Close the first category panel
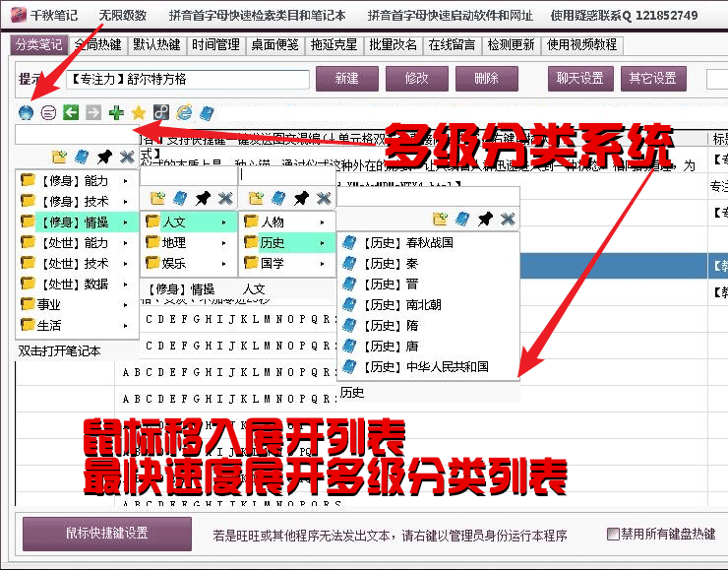The width and height of the screenshot is (728, 570). coord(127,157)
